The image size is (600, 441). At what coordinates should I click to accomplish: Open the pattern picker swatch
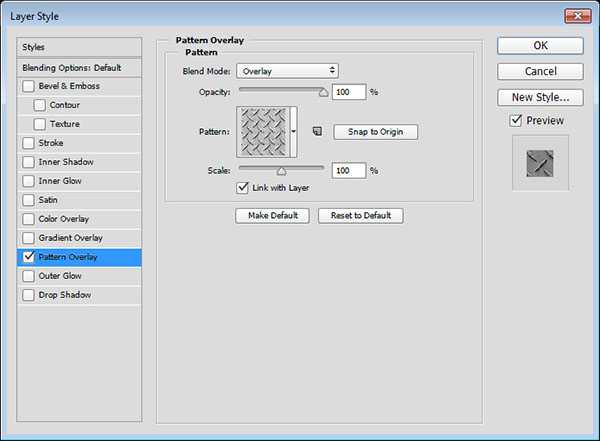click(262, 132)
